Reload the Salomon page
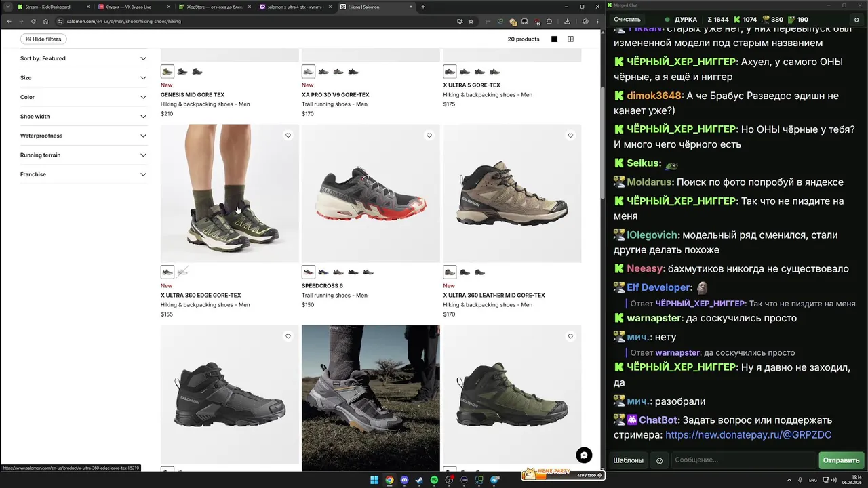 click(33, 21)
